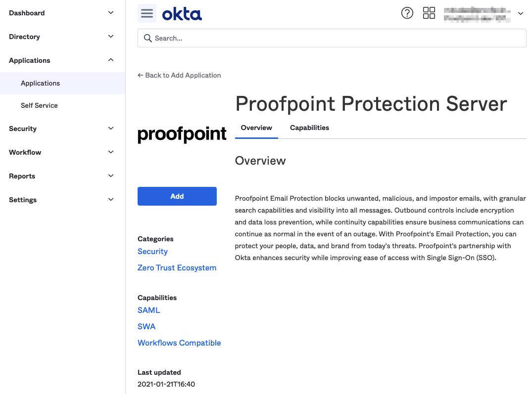Click inside the Search field
The height and width of the screenshot is (394, 532).
(332, 38)
